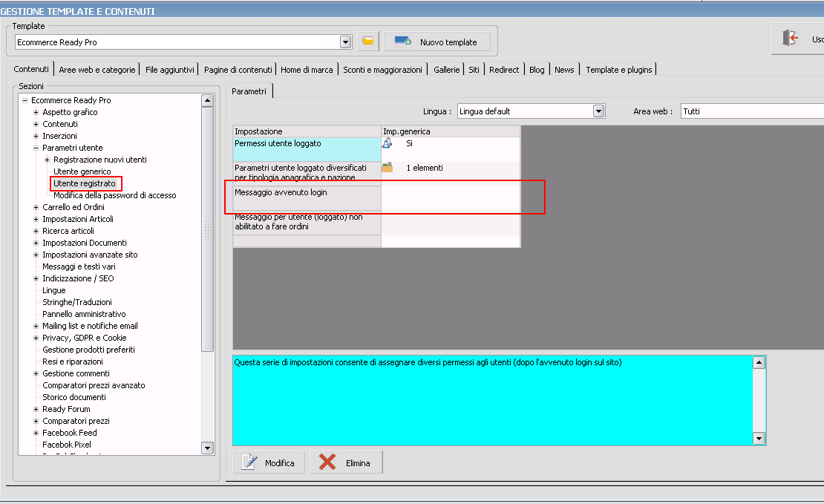Click Messaggio per utente non abilitato row
This screenshot has height=504, width=824.
[377, 223]
